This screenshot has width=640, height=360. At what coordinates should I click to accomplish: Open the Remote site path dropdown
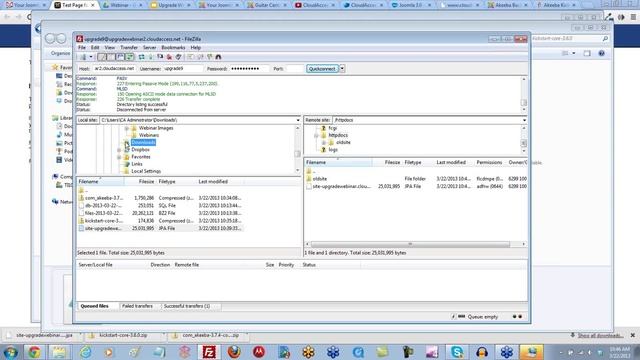[x=524, y=120]
